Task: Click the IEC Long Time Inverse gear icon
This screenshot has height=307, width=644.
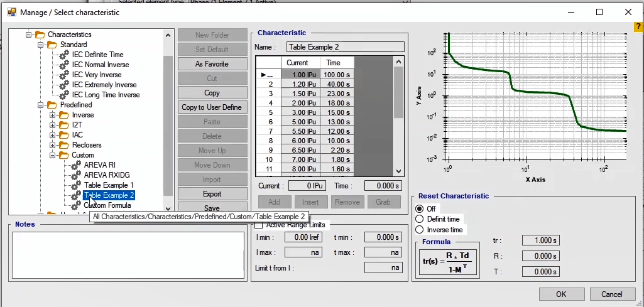Action: click(x=64, y=95)
